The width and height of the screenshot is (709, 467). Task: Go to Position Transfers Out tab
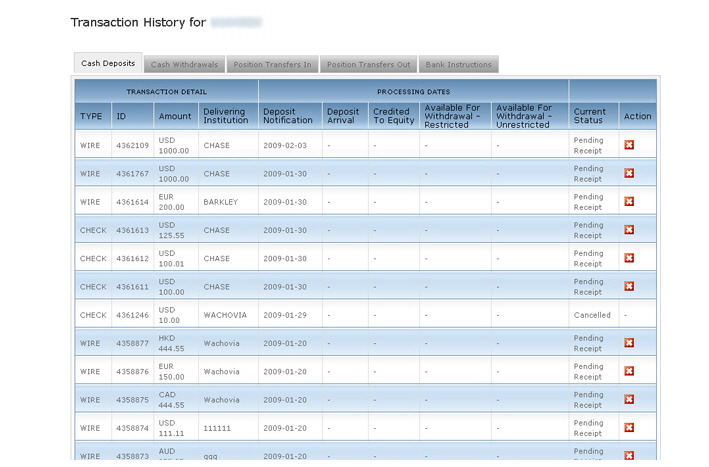pyautogui.click(x=368, y=65)
